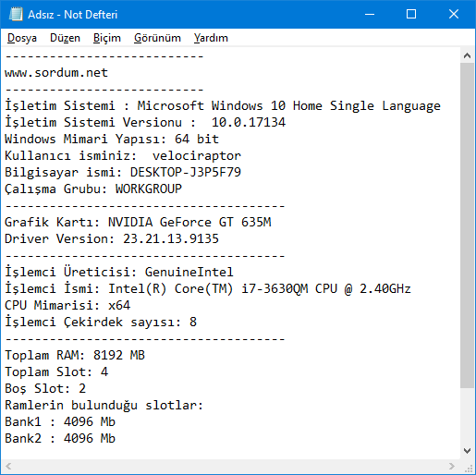Image resolution: width=476 pixels, height=475 pixels.
Task: Close the Not Defteri window
Action: pos(454,14)
